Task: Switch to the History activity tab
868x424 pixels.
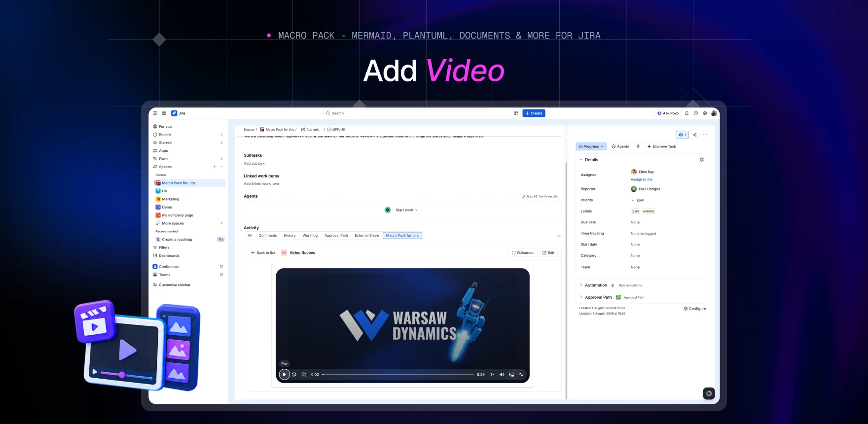Action: (x=289, y=236)
